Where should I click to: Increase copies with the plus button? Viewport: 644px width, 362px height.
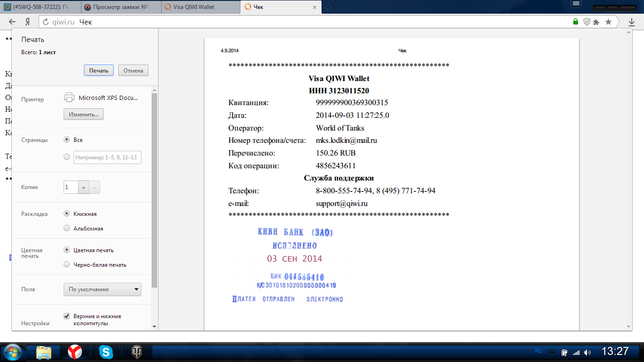(84, 187)
